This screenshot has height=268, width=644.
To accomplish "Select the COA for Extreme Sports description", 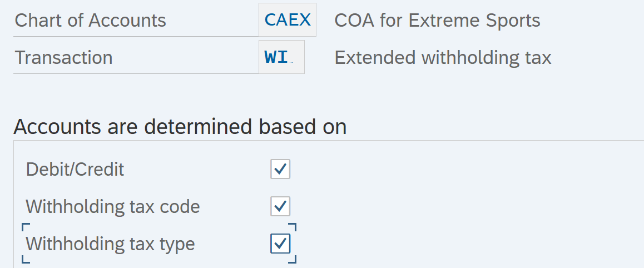I will point(438,21).
